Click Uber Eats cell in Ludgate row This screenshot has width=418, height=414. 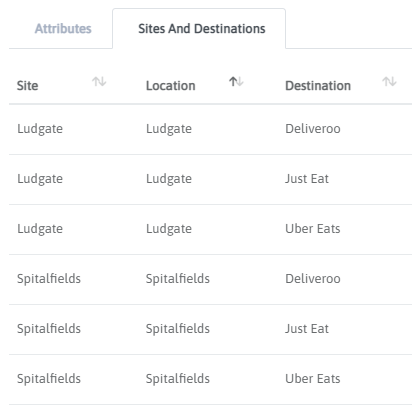coord(313,229)
